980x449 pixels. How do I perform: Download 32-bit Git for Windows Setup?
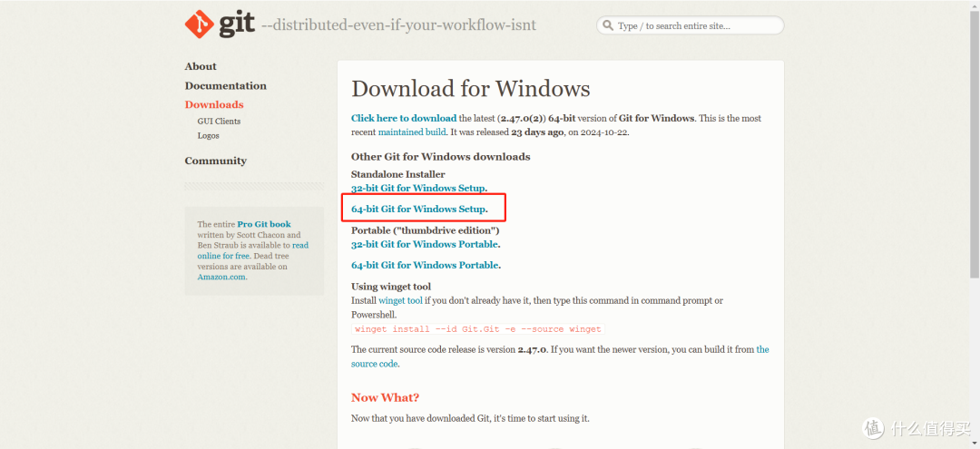[x=418, y=188]
